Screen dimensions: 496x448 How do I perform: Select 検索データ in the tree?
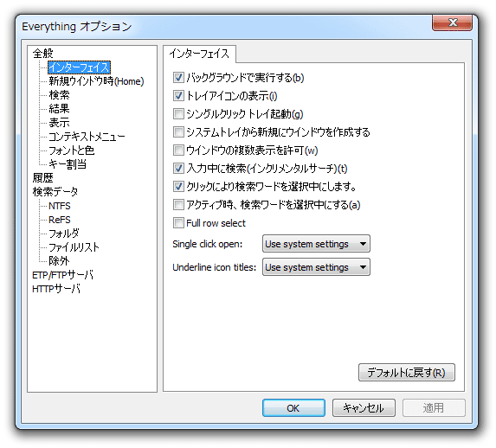click(x=55, y=192)
